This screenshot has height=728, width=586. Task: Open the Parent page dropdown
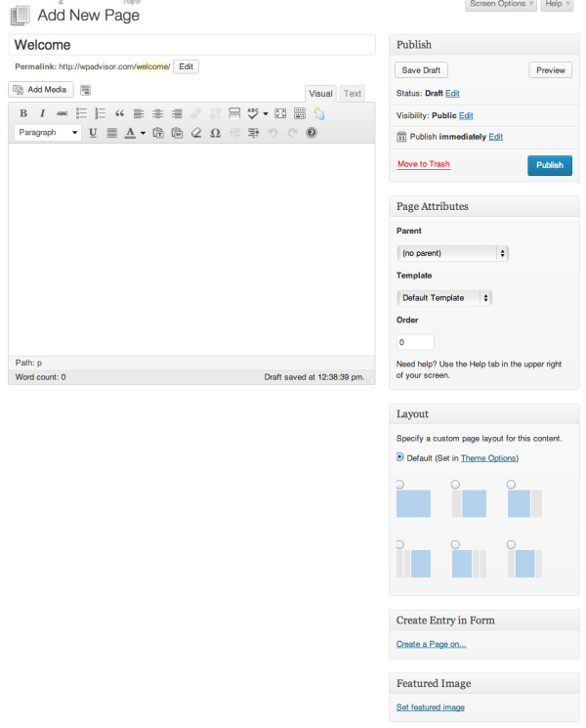(453, 253)
